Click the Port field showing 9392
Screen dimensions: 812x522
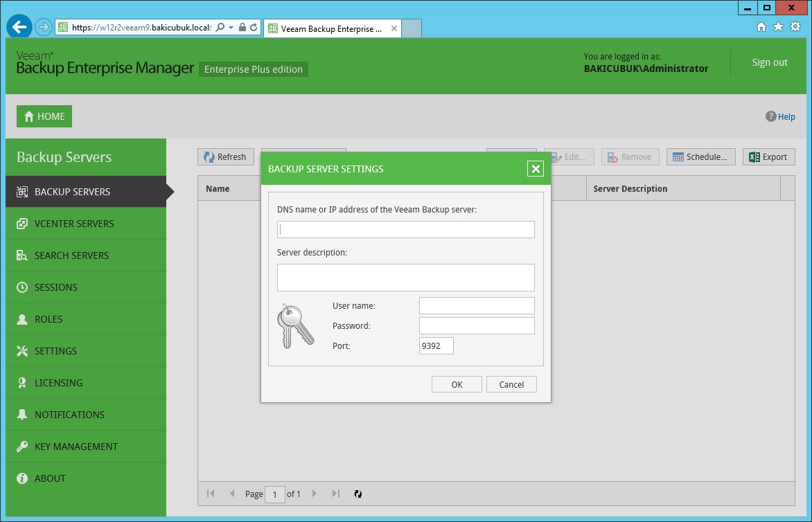coord(436,346)
